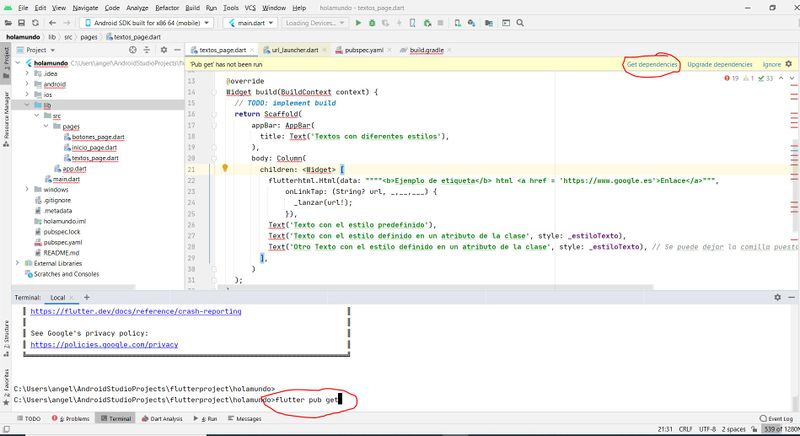
Task: Collapse the lib folder in project tree
Action: [27, 105]
